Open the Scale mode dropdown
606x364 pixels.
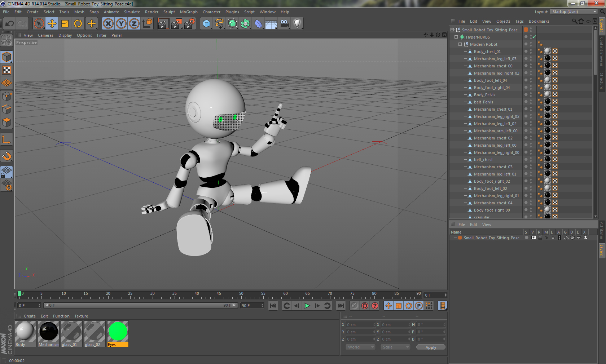[x=395, y=347]
